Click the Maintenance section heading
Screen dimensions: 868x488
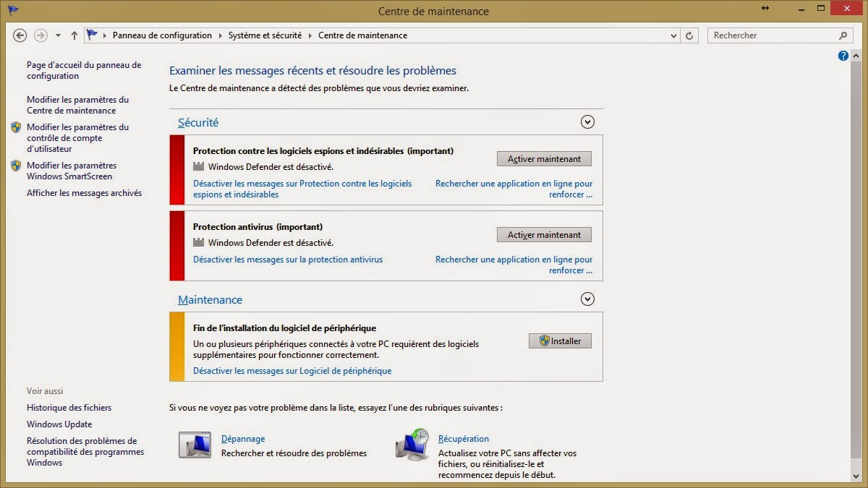(210, 299)
